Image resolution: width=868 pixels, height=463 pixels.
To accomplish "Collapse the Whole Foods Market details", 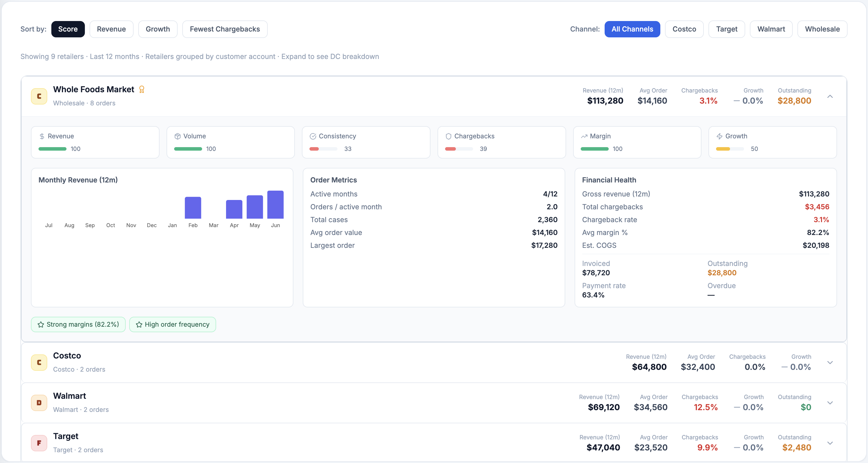I will tap(830, 96).
